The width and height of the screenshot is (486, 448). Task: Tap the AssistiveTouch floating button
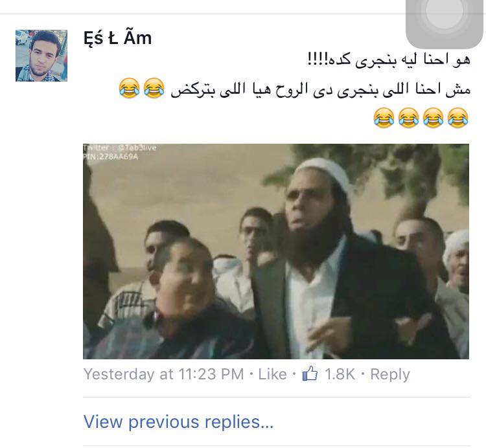pyautogui.click(x=445, y=21)
